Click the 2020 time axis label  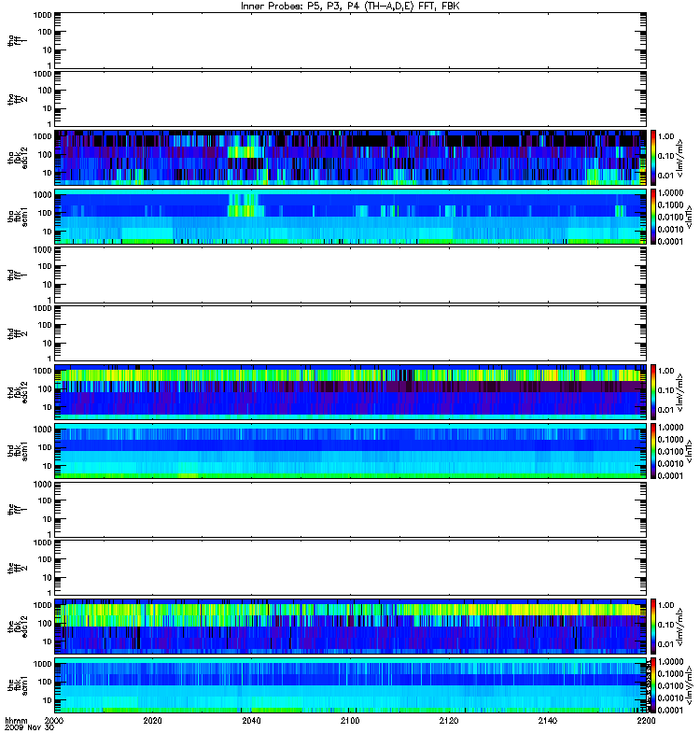click(x=152, y=720)
